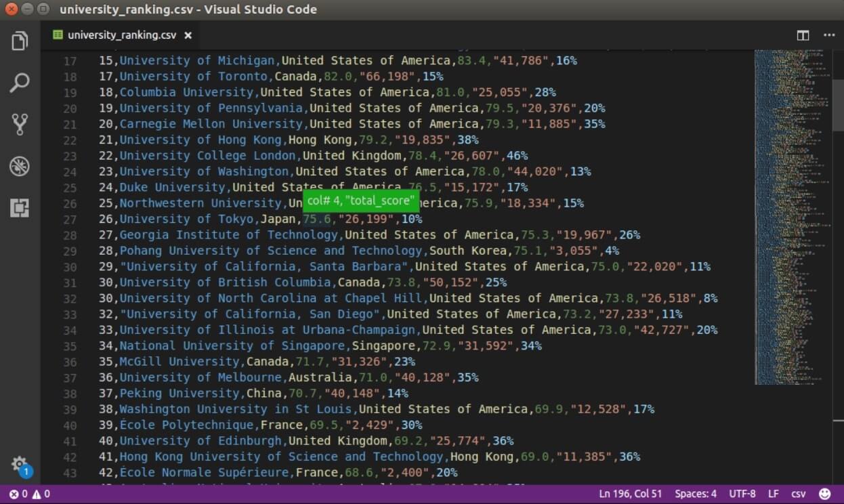Open the notifications badge on the gear
The height and width of the screenshot is (504, 844).
(25, 469)
